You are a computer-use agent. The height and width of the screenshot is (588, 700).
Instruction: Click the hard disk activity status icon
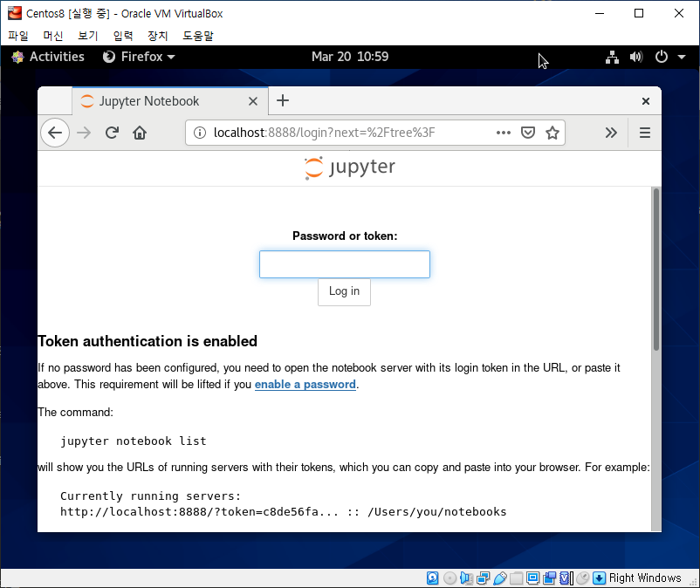click(x=433, y=578)
